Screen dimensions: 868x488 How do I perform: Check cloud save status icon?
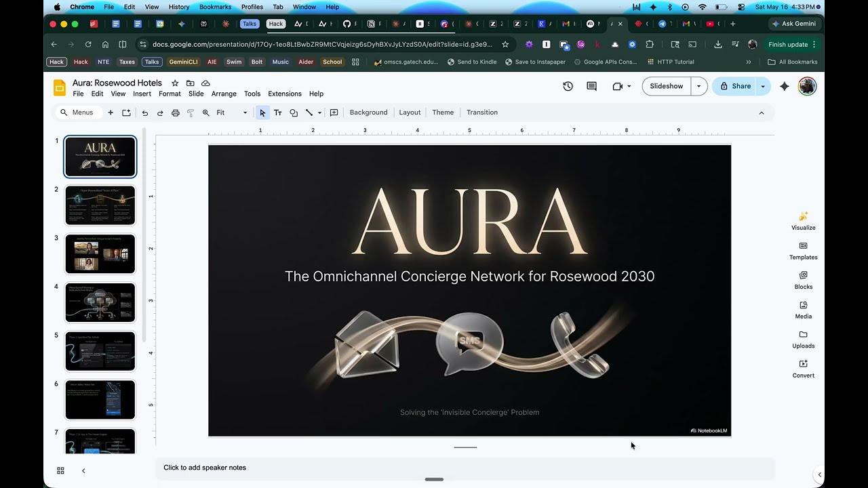(x=205, y=83)
